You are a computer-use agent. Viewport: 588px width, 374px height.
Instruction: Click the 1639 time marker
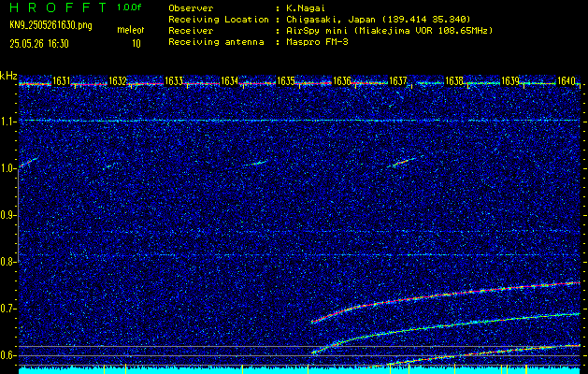510,80
